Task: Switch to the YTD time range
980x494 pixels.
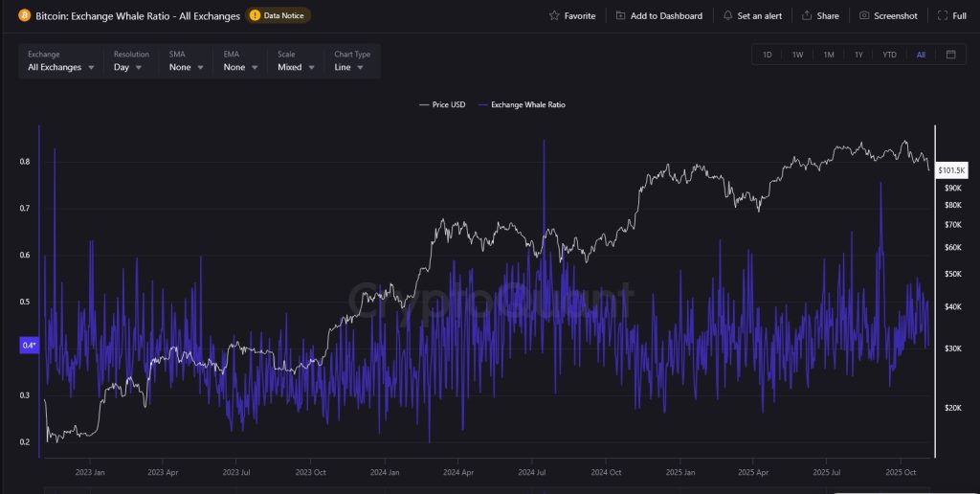Action: [889, 55]
